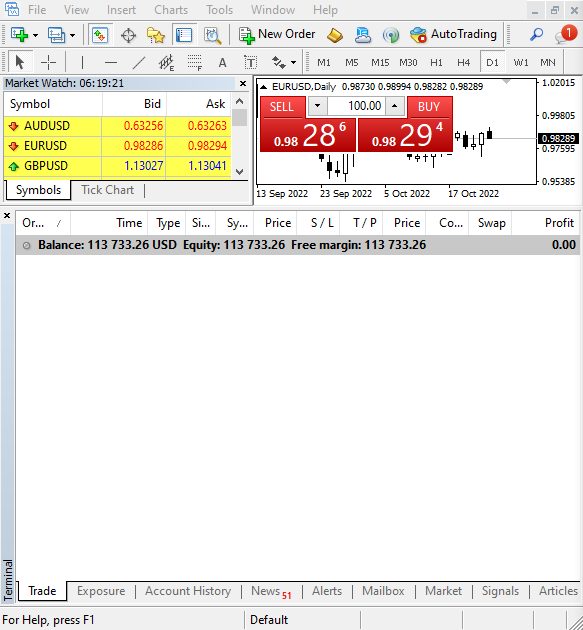Switch chart to M15 timeframe
The image size is (583, 630).
380,63
